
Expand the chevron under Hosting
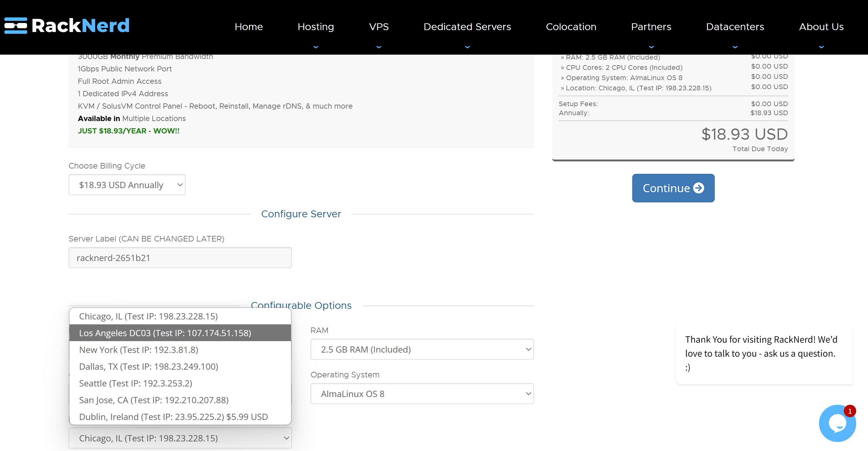316,47
